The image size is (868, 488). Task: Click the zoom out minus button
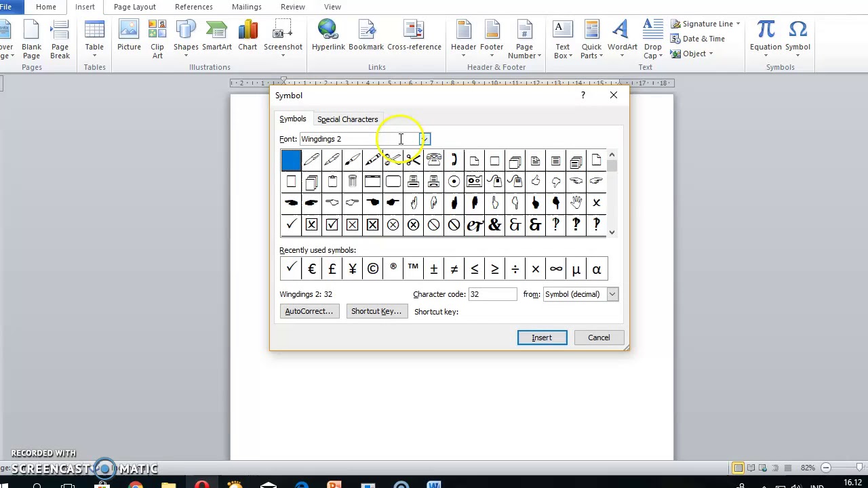pos(826,468)
